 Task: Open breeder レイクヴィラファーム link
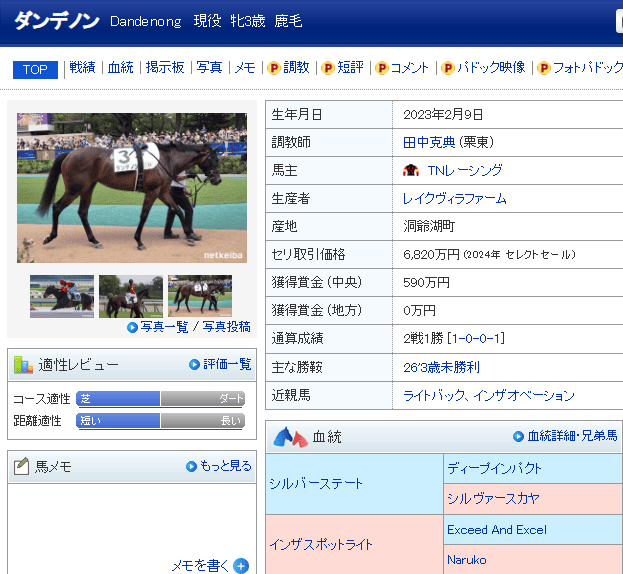455,198
